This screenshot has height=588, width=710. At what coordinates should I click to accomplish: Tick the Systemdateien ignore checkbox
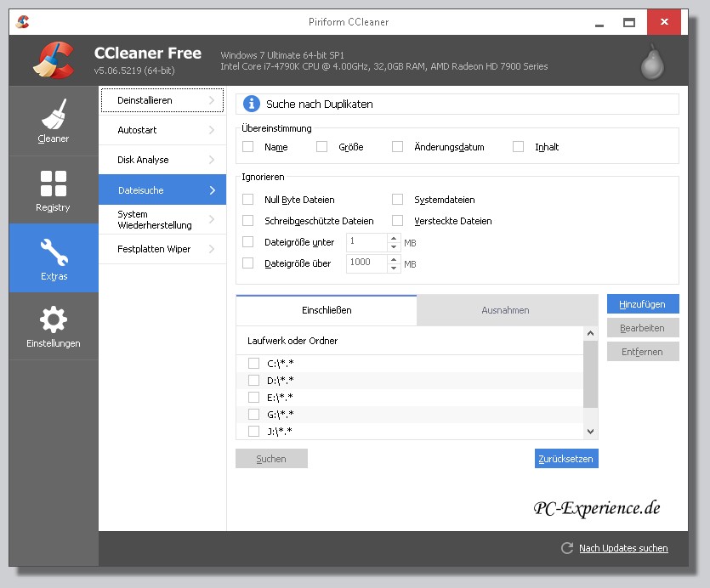click(x=397, y=200)
